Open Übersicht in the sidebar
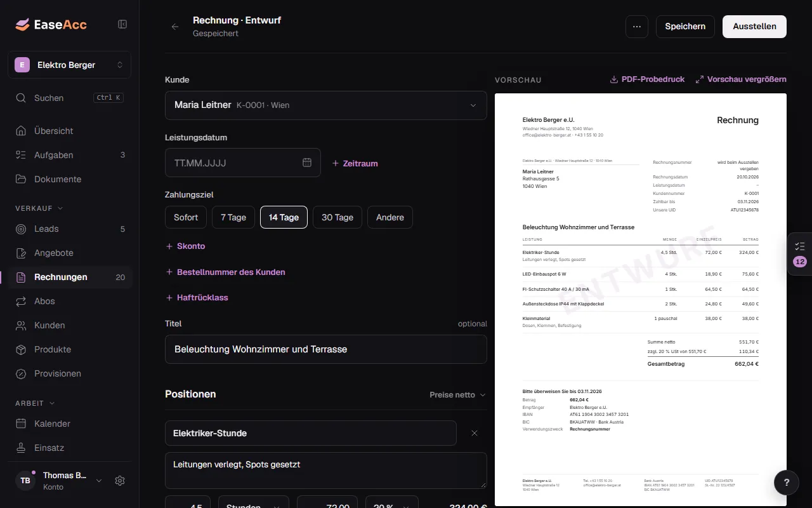This screenshot has width=812, height=508. pyautogui.click(x=70, y=131)
